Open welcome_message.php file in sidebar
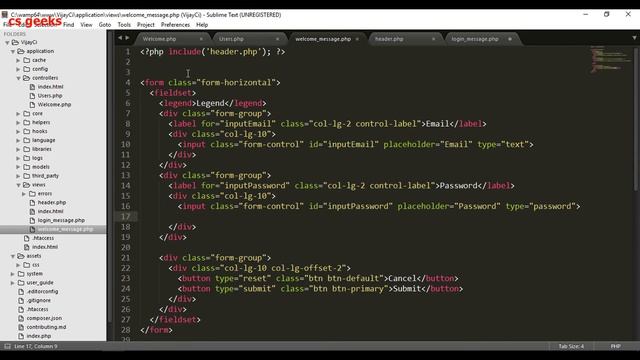Viewport: 640px width, 360px height. (65, 229)
